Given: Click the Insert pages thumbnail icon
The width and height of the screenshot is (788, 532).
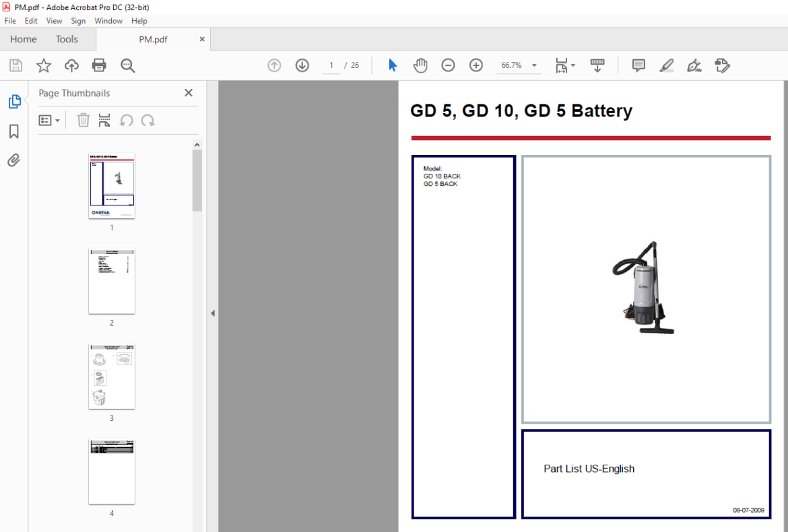Looking at the screenshot, I should (x=104, y=121).
